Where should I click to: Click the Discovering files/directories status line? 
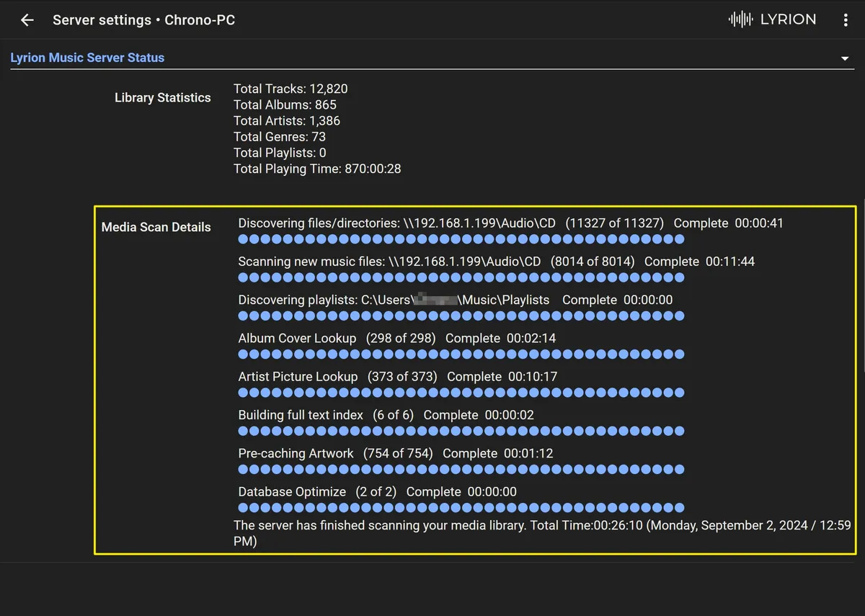coord(510,223)
